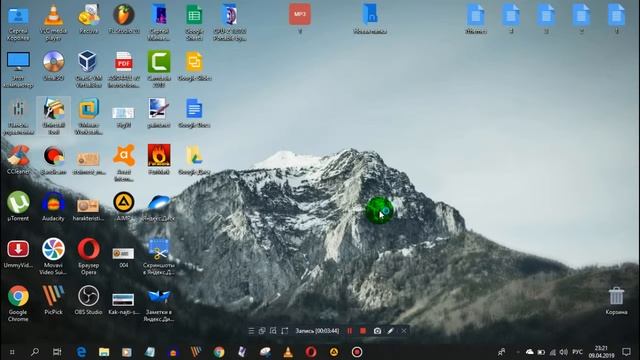Screen dimensions: 640x360
Task: Open the screen recorder taskbar icon
Action: coord(357,352)
